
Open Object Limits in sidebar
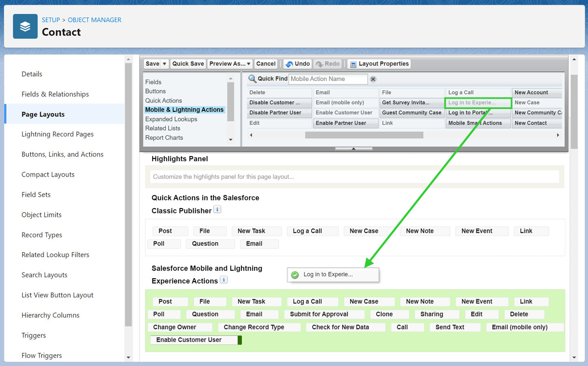pyautogui.click(x=41, y=215)
